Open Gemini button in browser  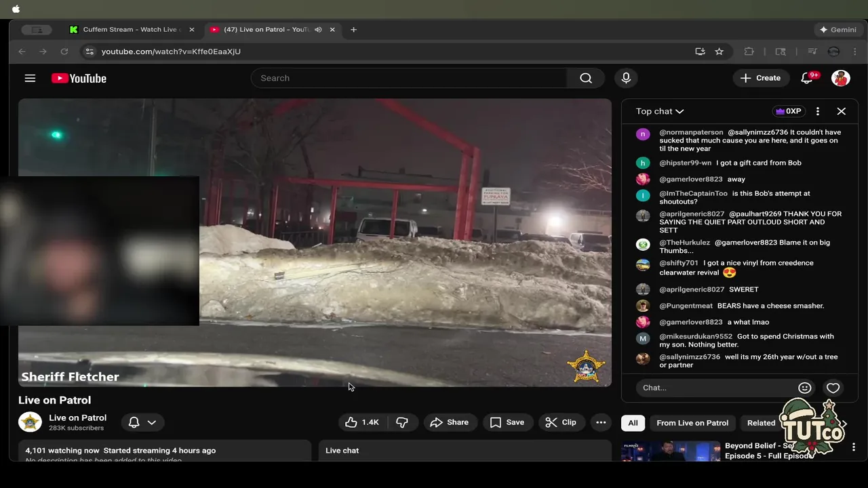pyautogui.click(x=837, y=30)
